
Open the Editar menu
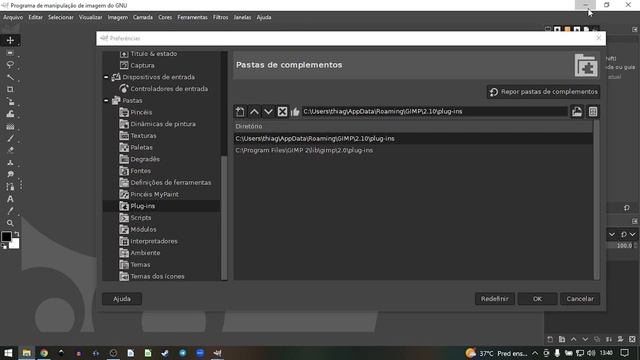tap(35, 18)
